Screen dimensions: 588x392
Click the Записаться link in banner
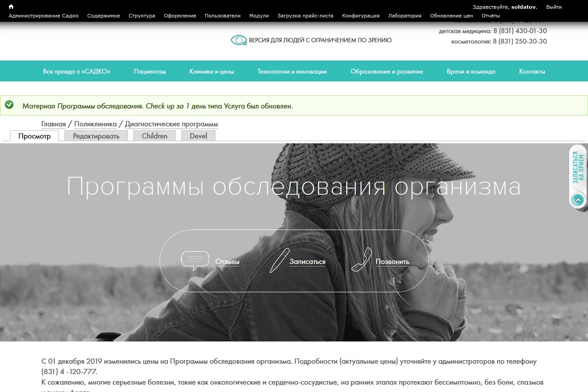pos(308,262)
